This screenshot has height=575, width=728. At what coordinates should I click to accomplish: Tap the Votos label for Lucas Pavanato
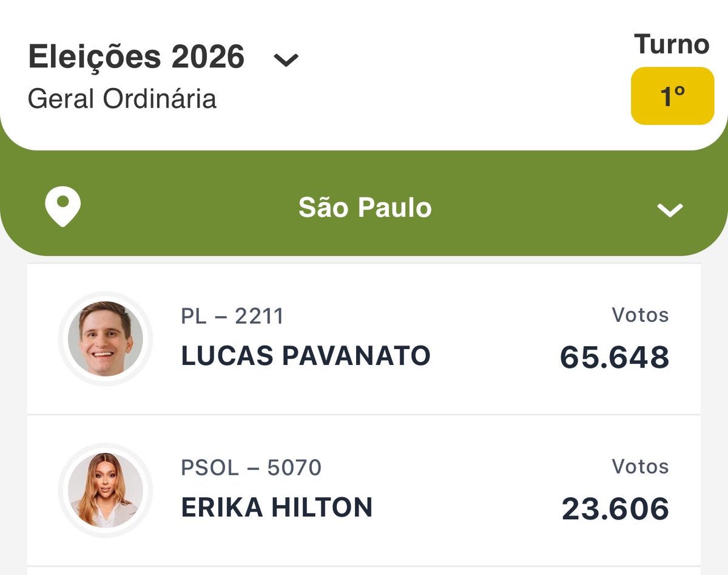pyautogui.click(x=640, y=315)
